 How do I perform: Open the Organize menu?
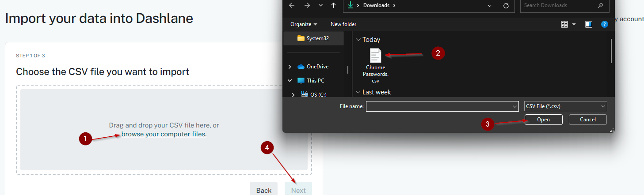(304, 24)
